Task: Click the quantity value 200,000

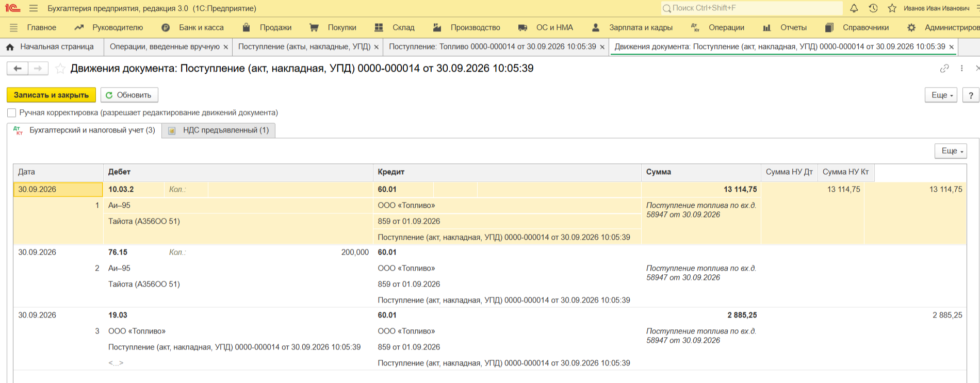Action: [x=355, y=253]
